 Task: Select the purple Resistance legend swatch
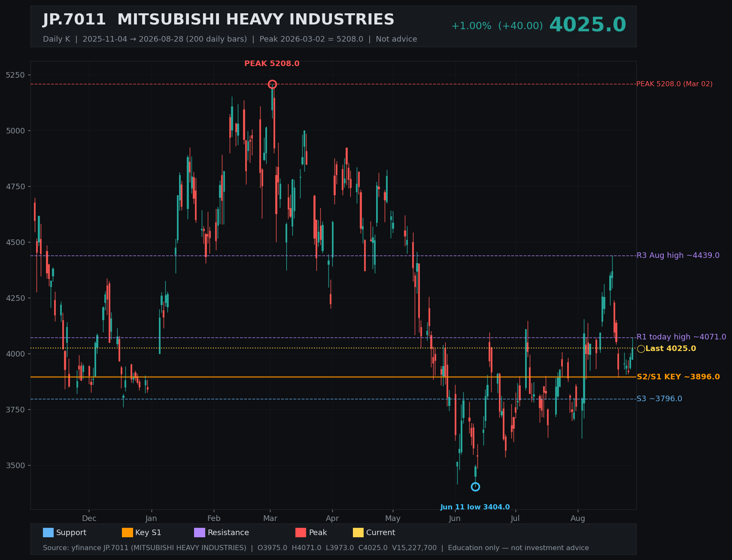click(200, 533)
